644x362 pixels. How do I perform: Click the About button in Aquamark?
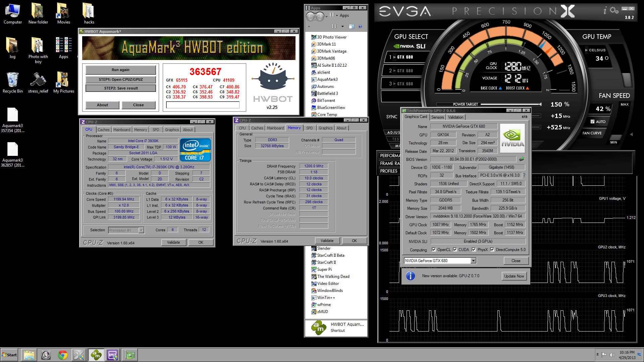(x=102, y=105)
